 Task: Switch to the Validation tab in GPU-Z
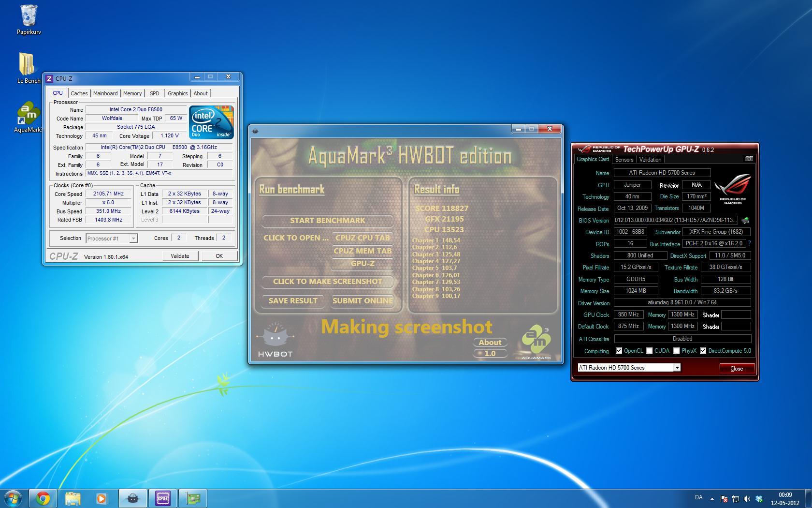(x=650, y=159)
